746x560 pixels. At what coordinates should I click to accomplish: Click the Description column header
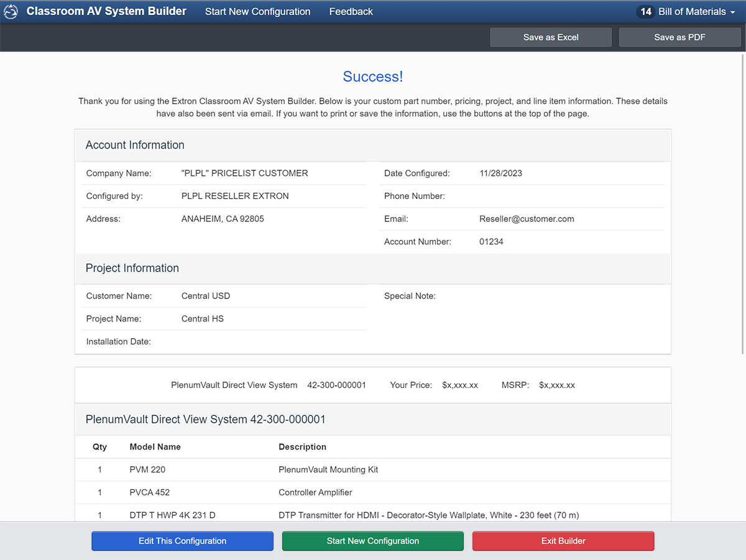(x=302, y=447)
